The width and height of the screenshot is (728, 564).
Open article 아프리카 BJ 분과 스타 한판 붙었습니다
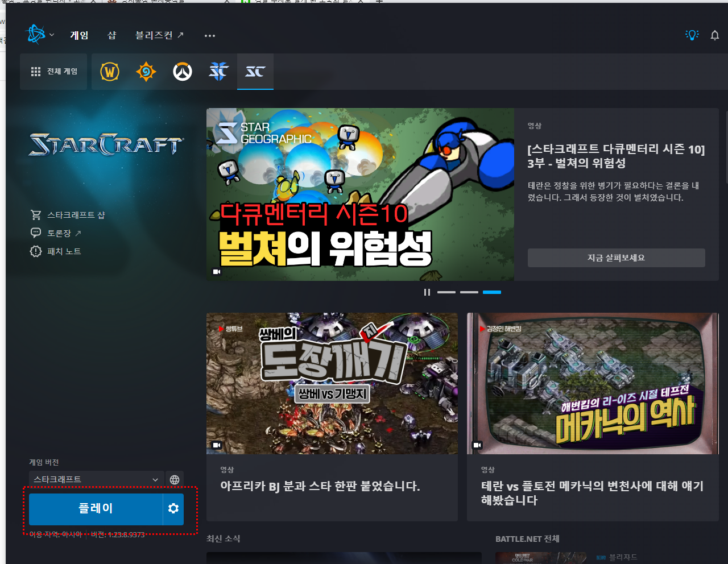coord(320,486)
